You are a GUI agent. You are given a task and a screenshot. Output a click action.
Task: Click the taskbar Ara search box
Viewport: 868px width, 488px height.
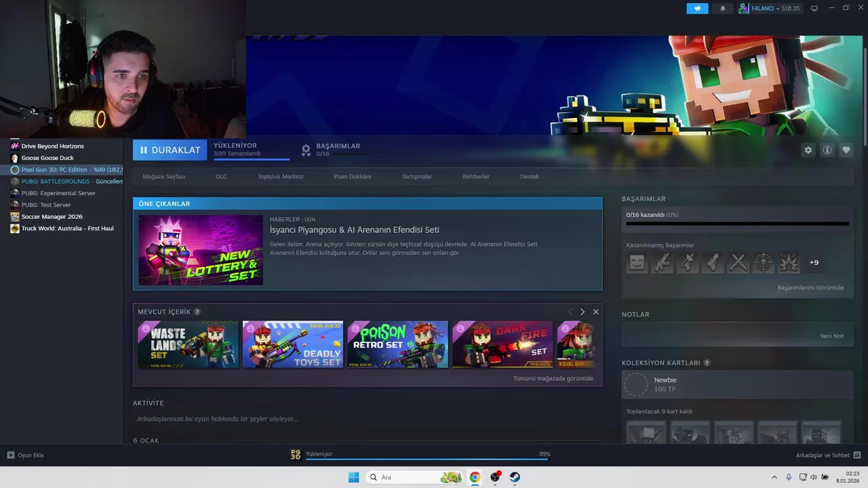415,477
